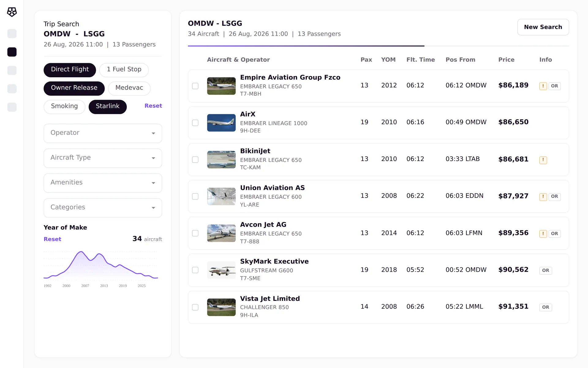
Task: Check the Union Aviation AS checkbox
Action: (x=195, y=196)
